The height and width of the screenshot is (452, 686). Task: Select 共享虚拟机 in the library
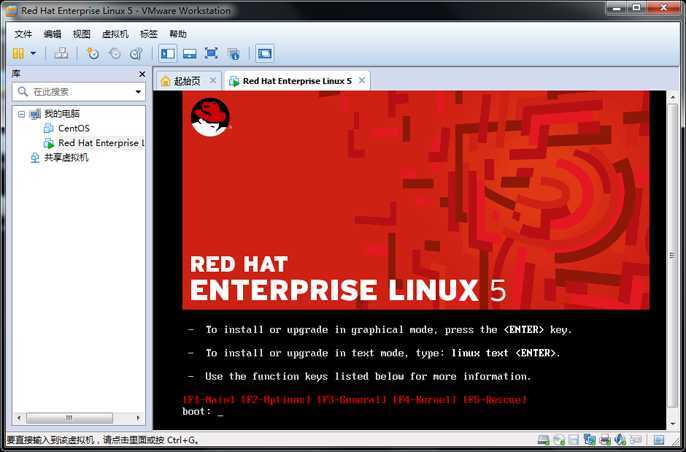coord(66,158)
